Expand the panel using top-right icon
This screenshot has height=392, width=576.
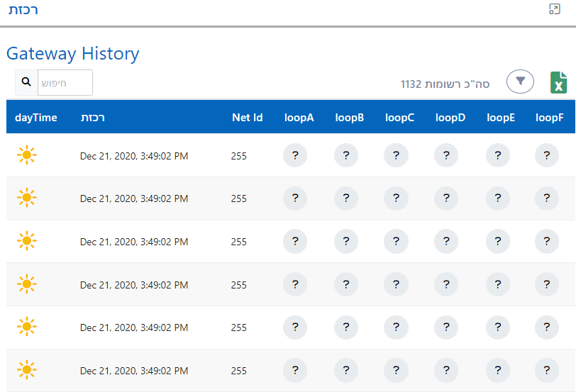[x=555, y=9]
